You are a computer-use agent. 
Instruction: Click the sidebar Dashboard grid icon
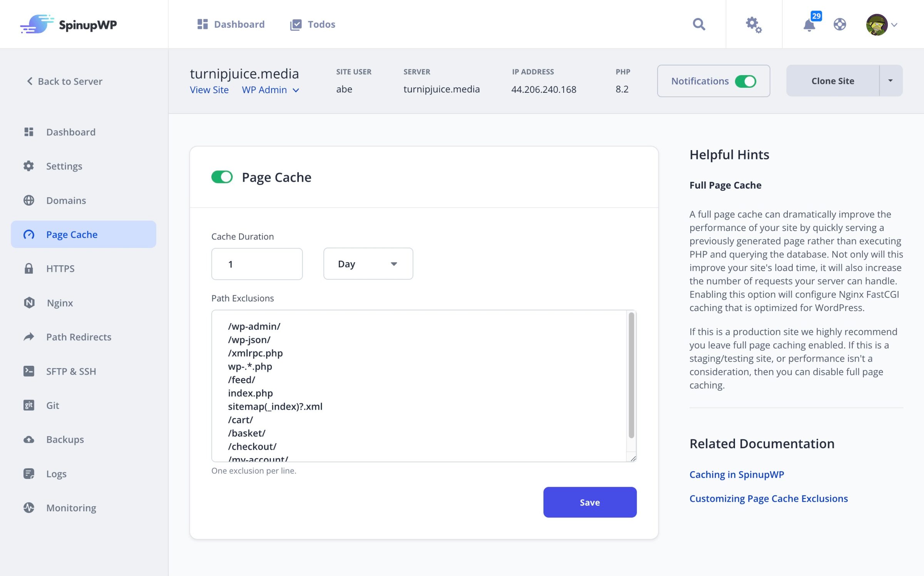pos(29,132)
